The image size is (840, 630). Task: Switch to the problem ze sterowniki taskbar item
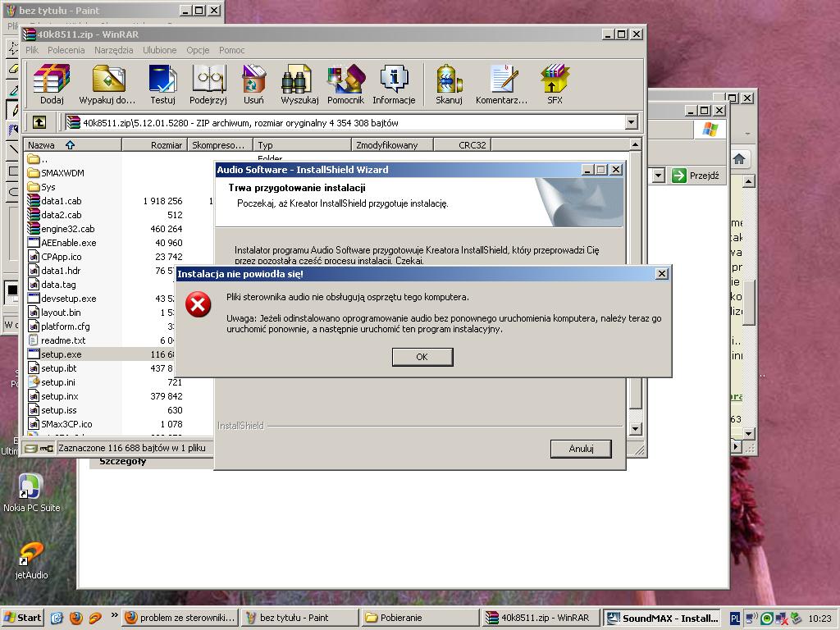[180, 618]
